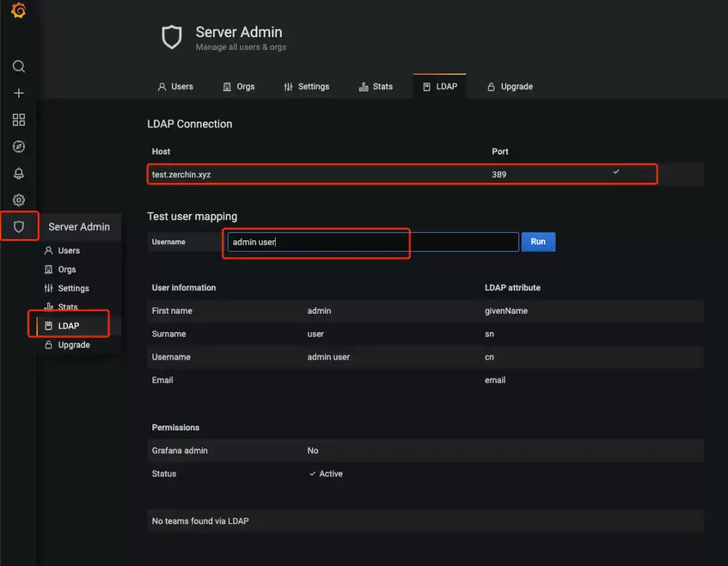Switch to the Users tab

(x=175, y=86)
